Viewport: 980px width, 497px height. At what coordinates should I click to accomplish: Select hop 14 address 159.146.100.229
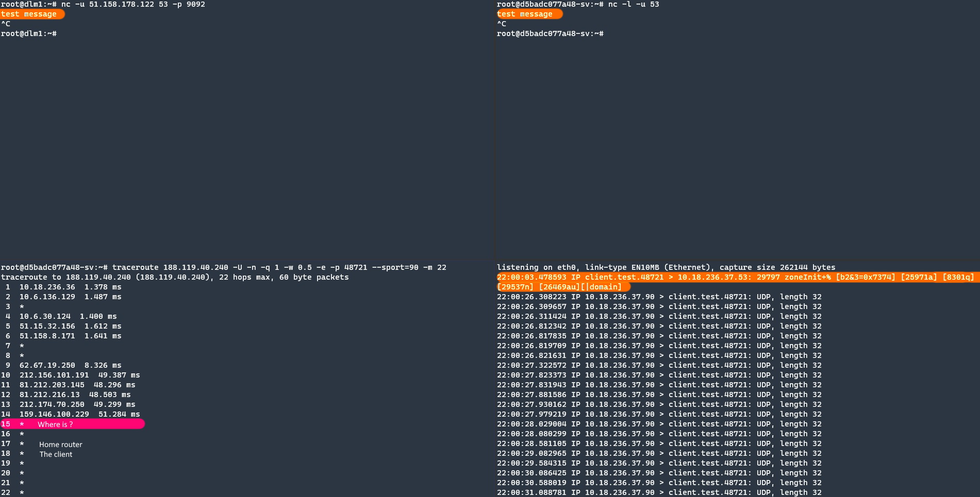coord(54,414)
